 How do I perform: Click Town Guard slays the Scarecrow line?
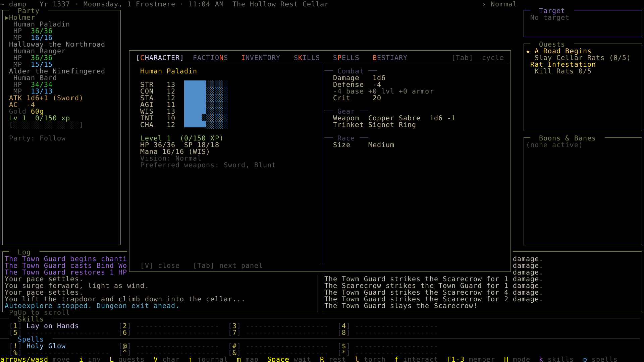(x=400, y=306)
